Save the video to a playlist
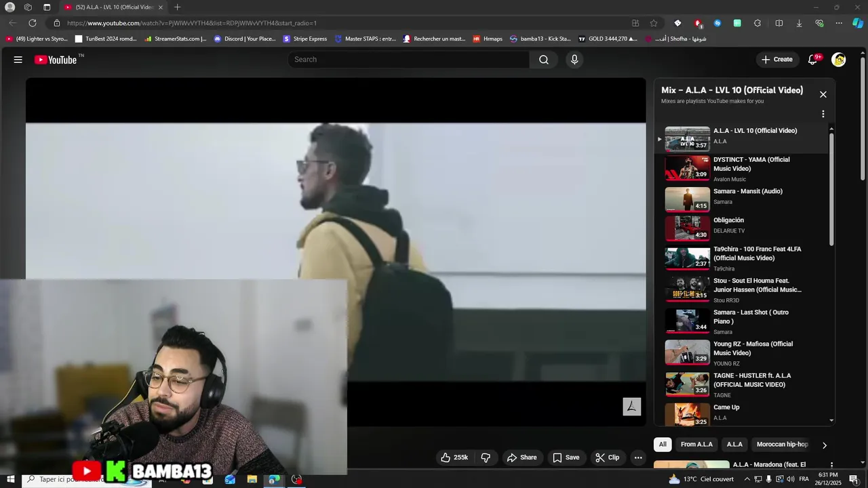The image size is (868, 488). pyautogui.click(x=566, y=457)
